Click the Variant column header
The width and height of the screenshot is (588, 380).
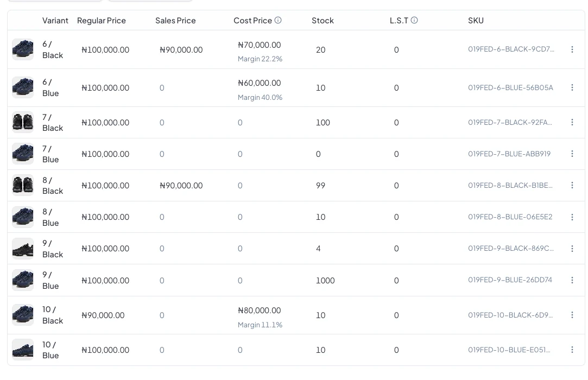click(55, 21)
